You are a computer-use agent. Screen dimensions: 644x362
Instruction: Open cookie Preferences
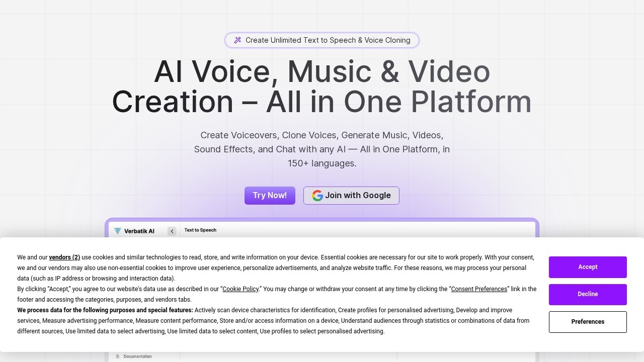(588, 322)
